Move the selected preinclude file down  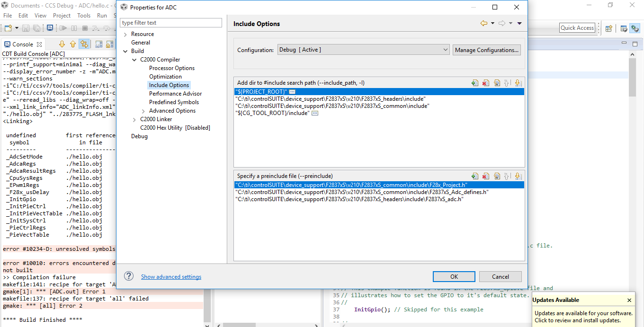click(518, 176)
